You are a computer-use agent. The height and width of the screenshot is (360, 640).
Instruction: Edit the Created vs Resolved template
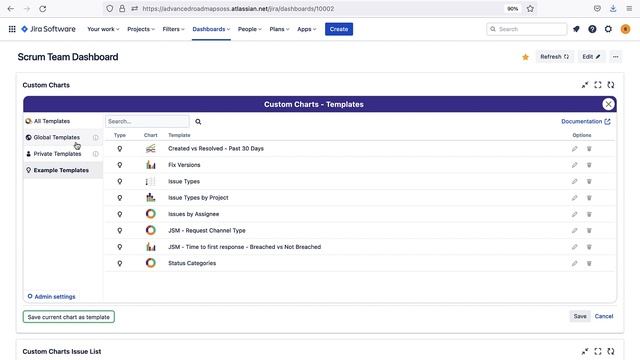pos(574,149)
